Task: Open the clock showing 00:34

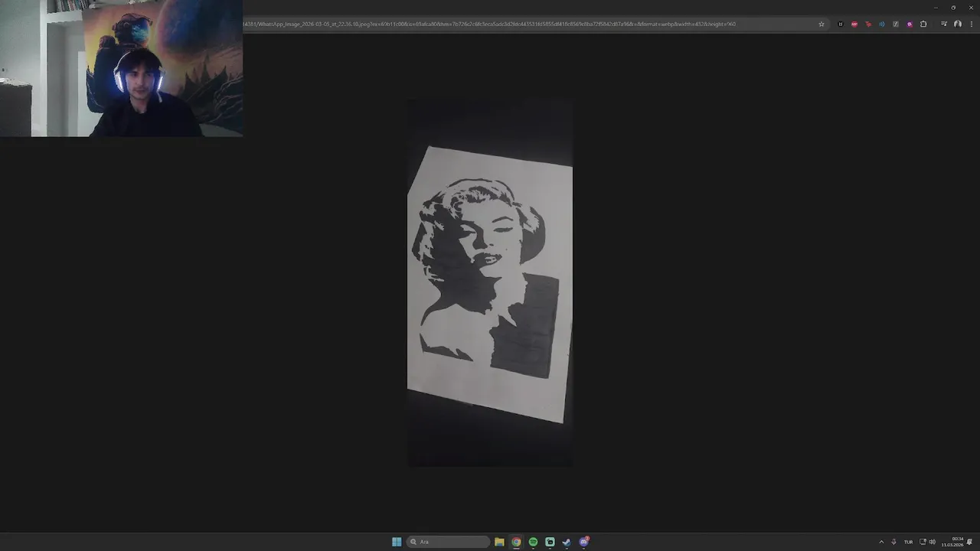Action: coord(952,542)
